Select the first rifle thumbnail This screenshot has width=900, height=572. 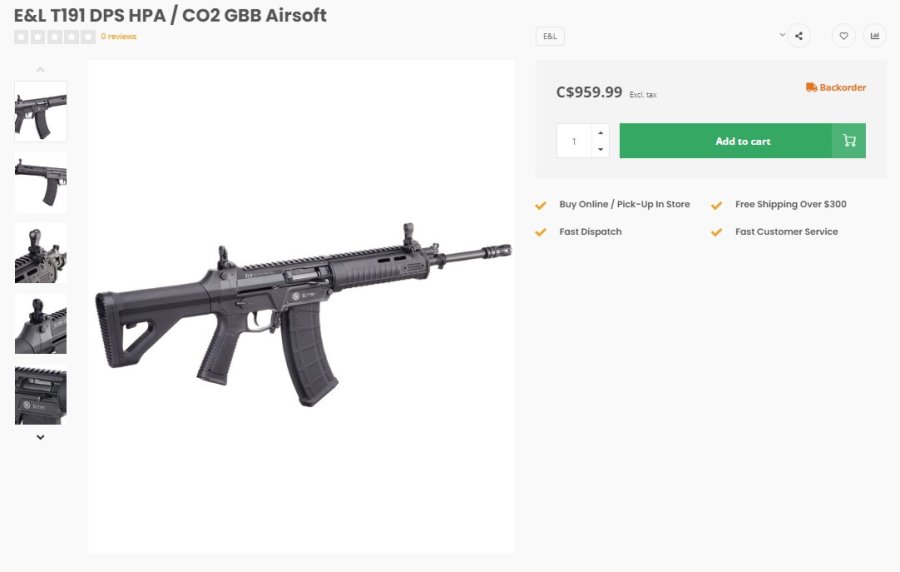(x=41, y=111)
